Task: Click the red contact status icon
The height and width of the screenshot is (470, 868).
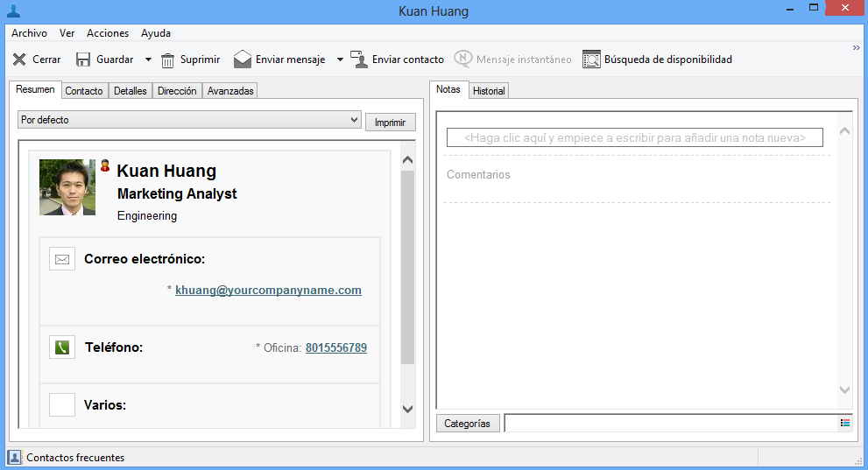Action: pyautogui.click(x=104, y=165)
